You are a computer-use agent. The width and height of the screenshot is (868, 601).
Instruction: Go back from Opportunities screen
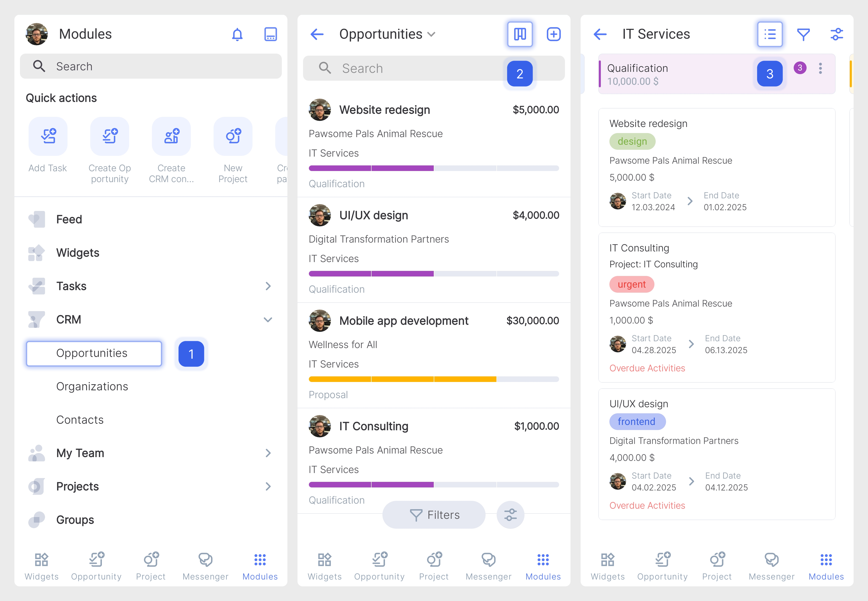(317, 34)
